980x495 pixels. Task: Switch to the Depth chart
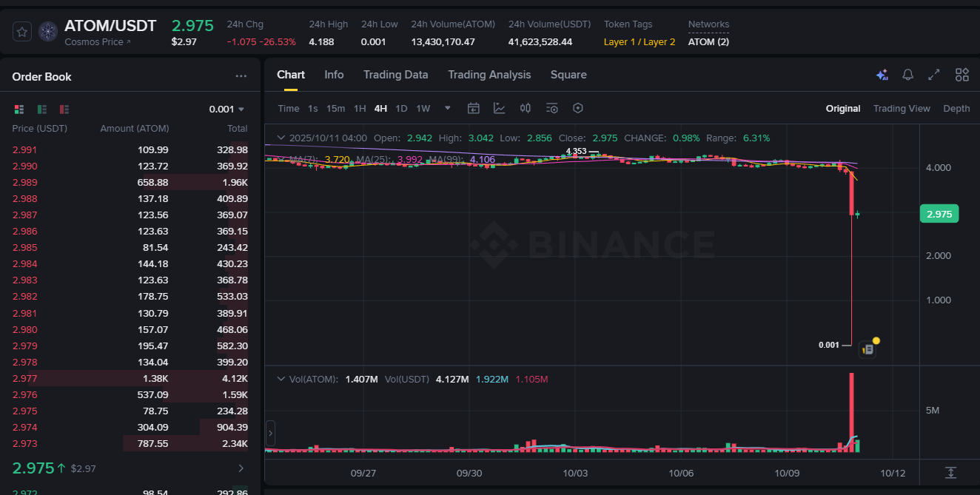click(x=956, y=109)
